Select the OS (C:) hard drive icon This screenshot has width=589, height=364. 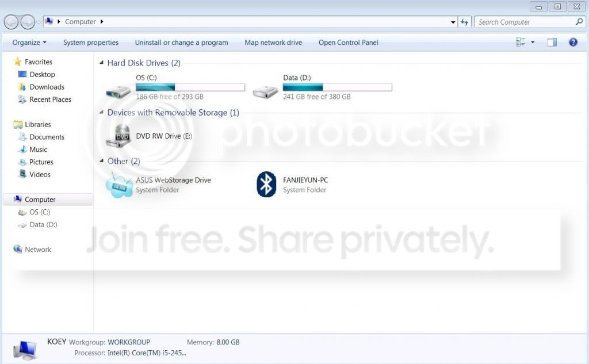118,90
